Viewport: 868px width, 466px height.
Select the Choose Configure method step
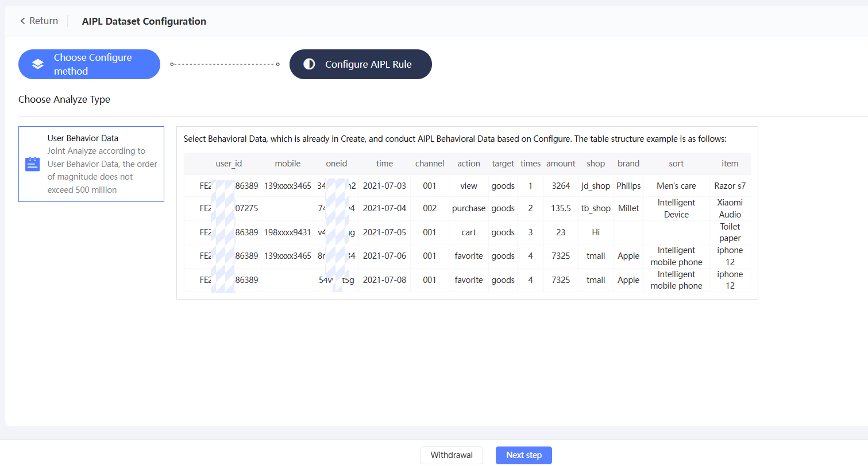point(89,64)
